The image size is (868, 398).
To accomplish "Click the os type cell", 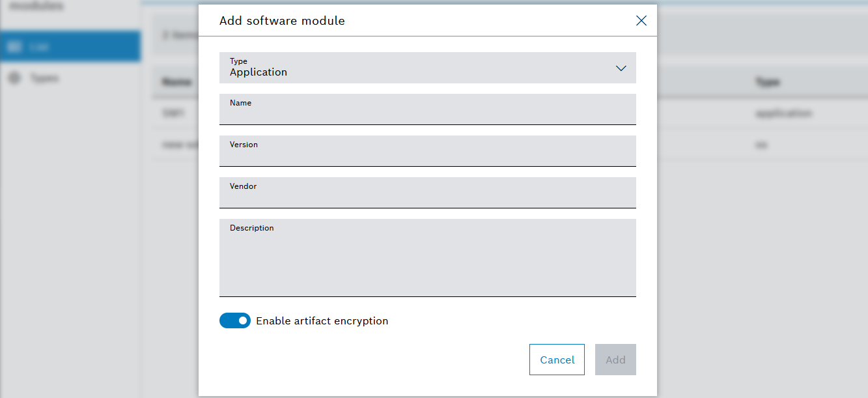I will (x=761, y=145).
